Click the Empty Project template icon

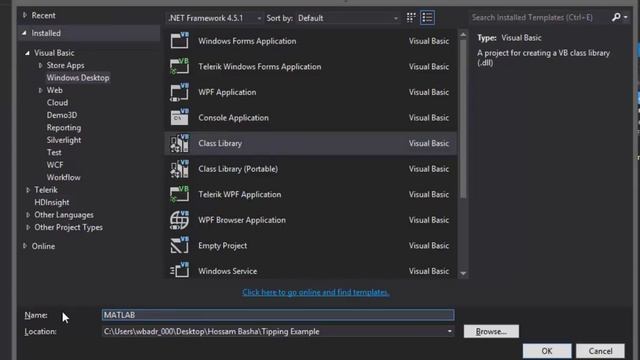[180, 245]
